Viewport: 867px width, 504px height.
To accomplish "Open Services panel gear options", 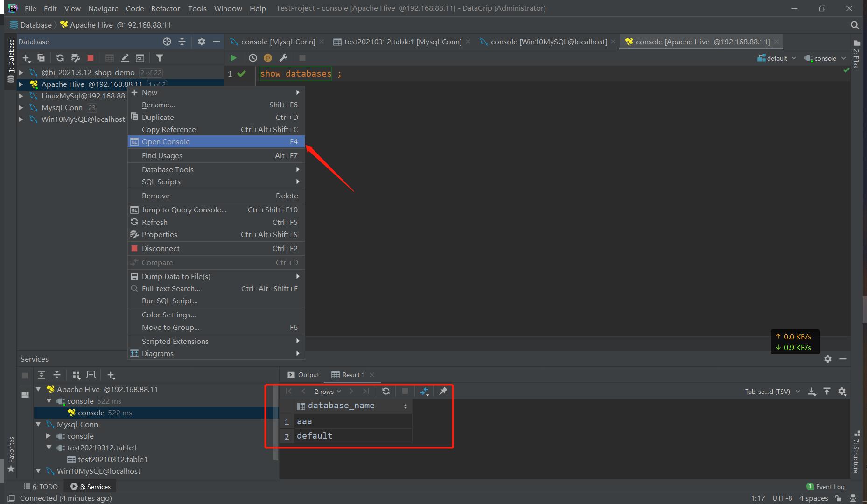I will pyautogui.click(x=828, y=359).
